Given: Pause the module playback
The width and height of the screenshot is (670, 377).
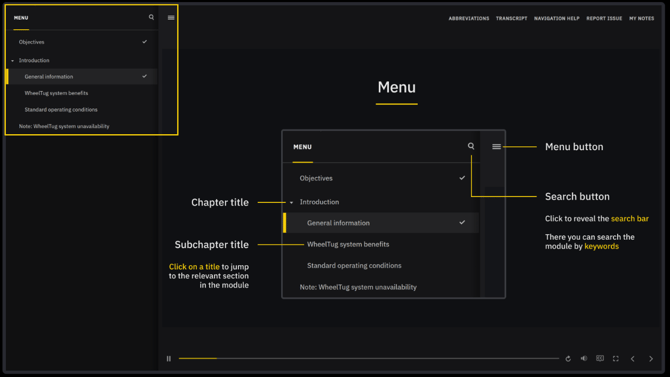Looking at the screenshot, I should 169,359.
